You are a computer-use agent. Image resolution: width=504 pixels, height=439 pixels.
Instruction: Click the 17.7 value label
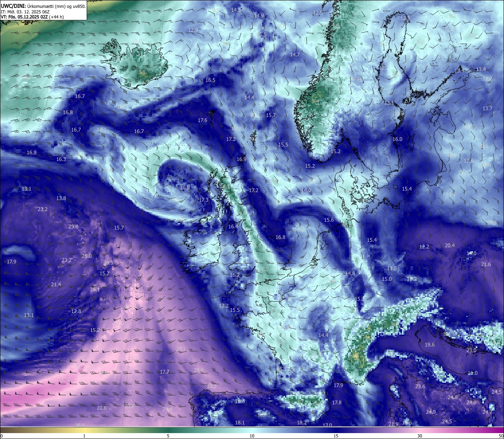pyautogui.click(x=165, y=372)
